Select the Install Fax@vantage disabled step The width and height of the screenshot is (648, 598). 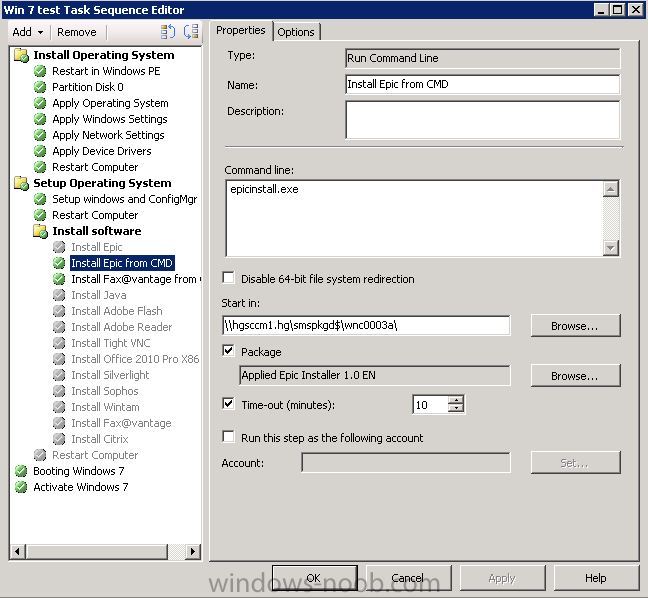coord(121,423)
